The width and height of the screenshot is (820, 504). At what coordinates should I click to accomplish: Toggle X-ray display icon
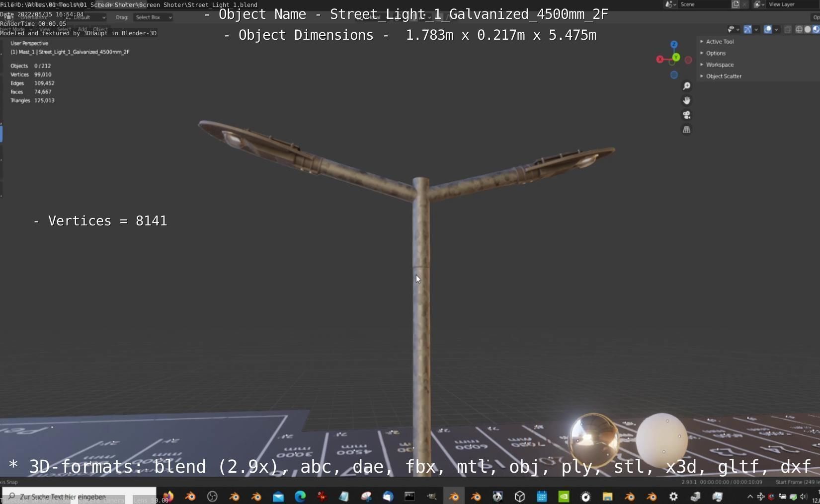point(788,29)
